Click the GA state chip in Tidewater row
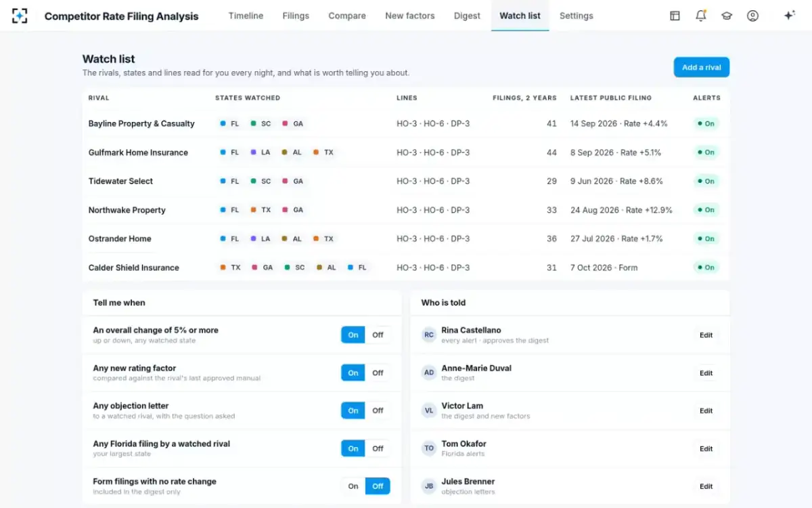The width and height of the screenshot is (812, 508). click(x=293, y=182)
